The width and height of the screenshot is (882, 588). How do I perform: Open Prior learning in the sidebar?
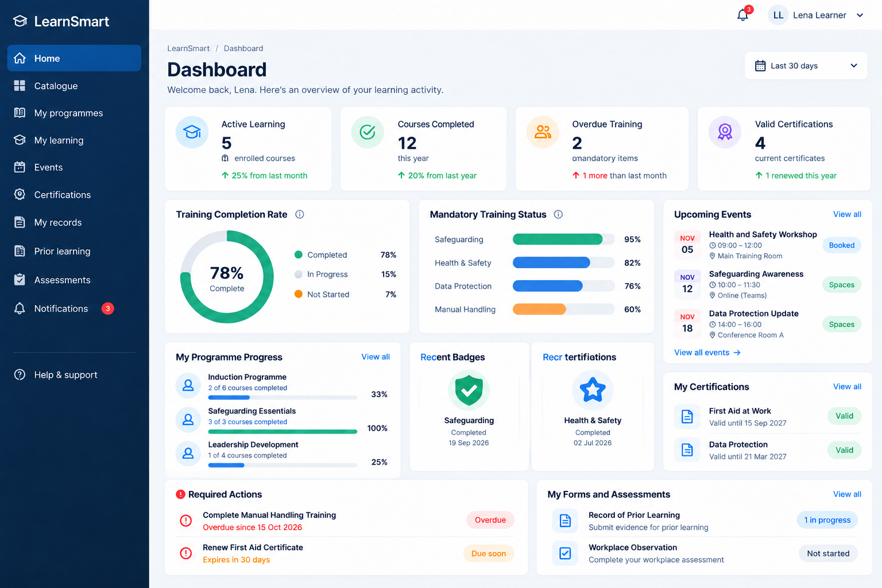pos(74,251)
